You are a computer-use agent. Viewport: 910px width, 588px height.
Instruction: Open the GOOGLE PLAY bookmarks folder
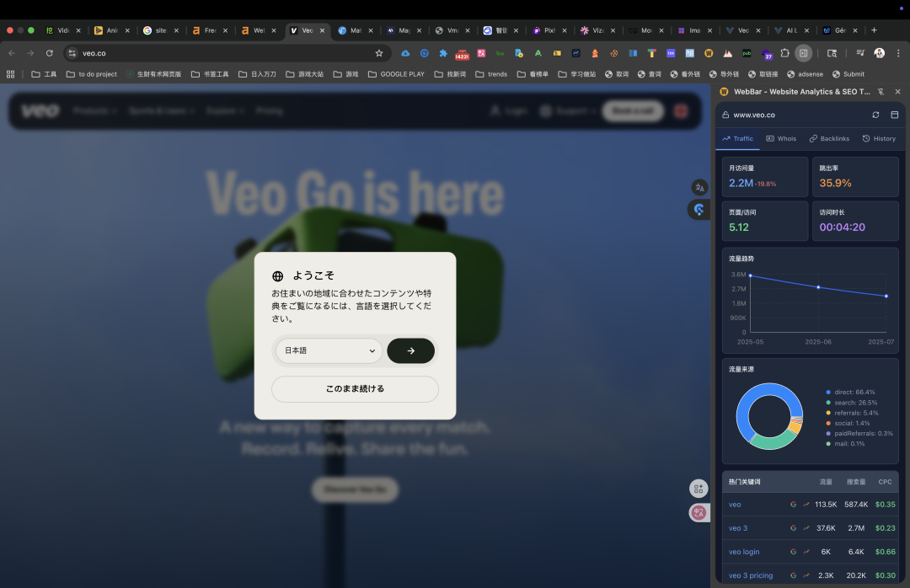[x=396, y=74]
